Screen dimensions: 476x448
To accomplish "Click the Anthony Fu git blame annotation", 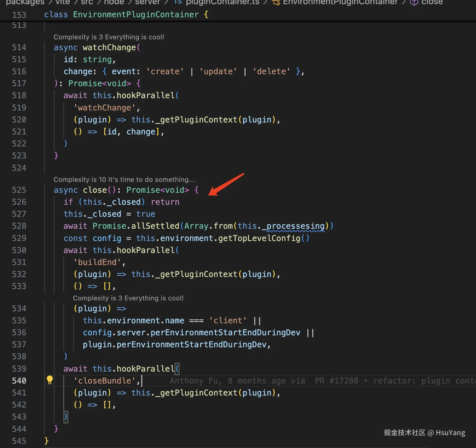I will pos(323,381).
